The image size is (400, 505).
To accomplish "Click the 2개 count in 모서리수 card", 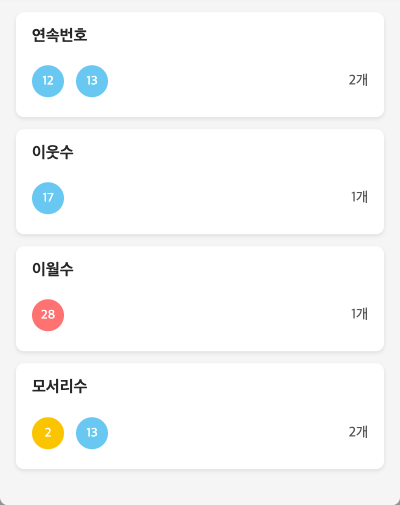I will coord(358,432).
